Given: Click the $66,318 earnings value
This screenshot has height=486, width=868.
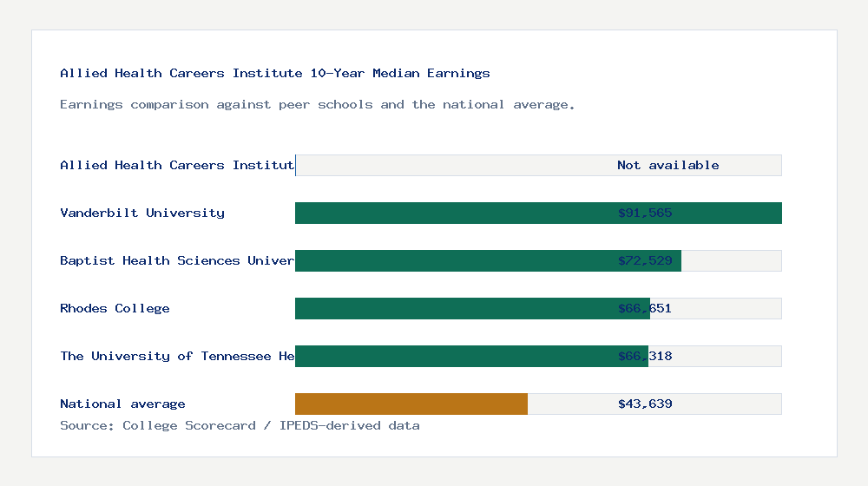Looking at the screenshot, I should [645, 356].
